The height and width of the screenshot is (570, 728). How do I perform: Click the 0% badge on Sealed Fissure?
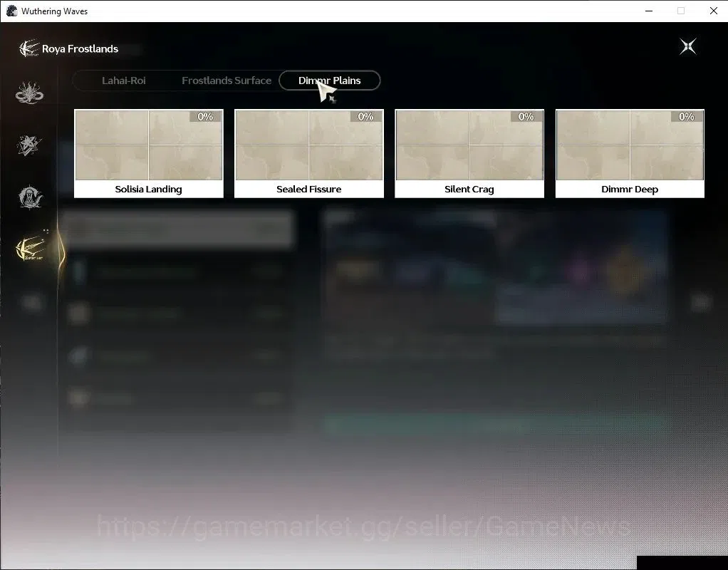point(366,117)
